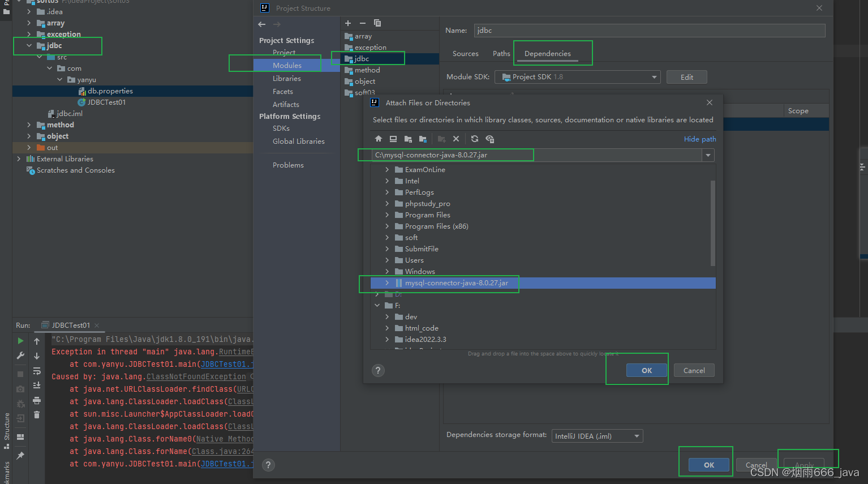Open help in Attach Files dialog
This screenshot has width=868, height=484.
tap(378, 370)
